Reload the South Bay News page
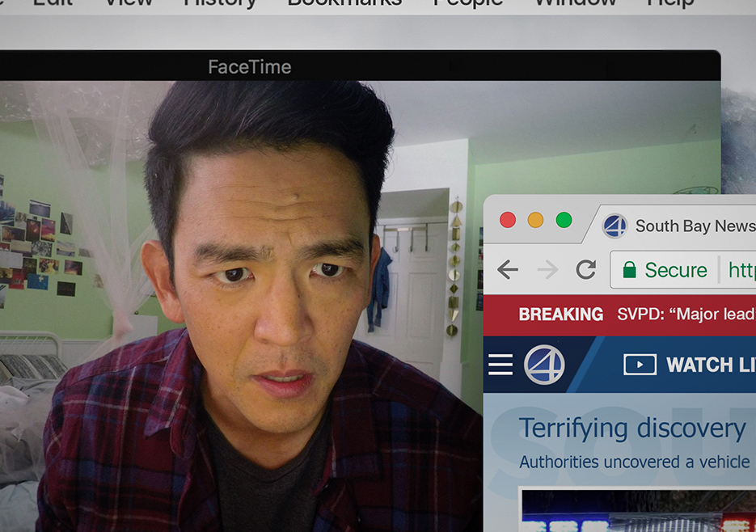Viewport: 756px width, 532px height. point(586,269)
